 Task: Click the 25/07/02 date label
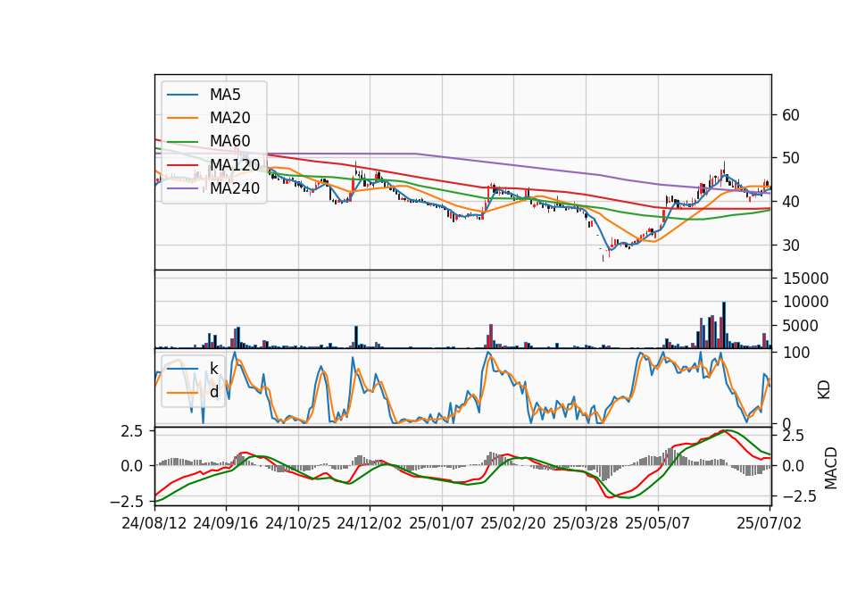(769, 523)
